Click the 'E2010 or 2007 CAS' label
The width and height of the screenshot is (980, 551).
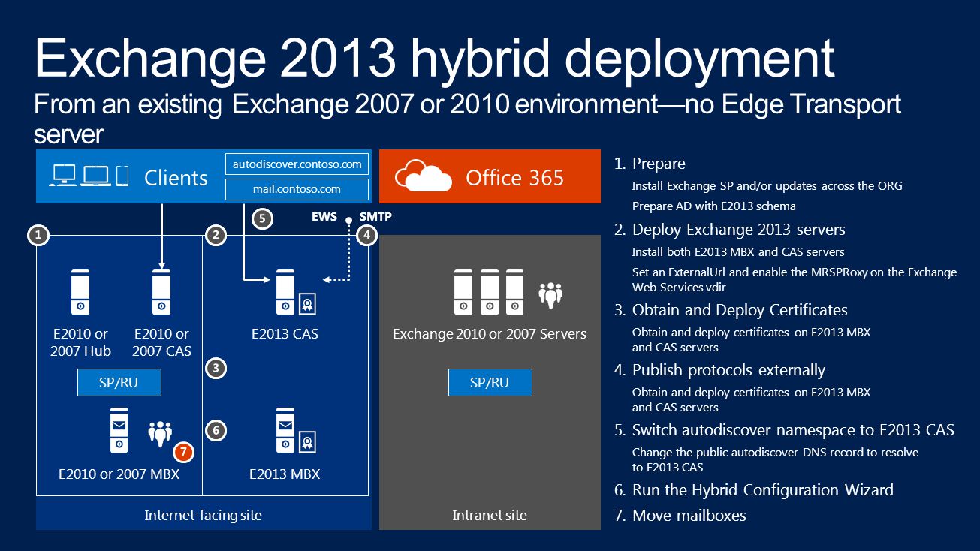161,342
